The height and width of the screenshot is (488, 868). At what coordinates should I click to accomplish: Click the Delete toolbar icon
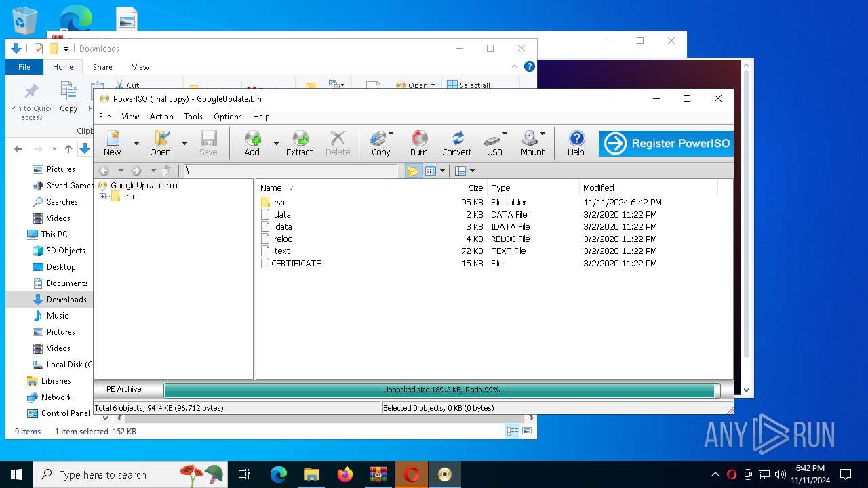coord(337,144)
